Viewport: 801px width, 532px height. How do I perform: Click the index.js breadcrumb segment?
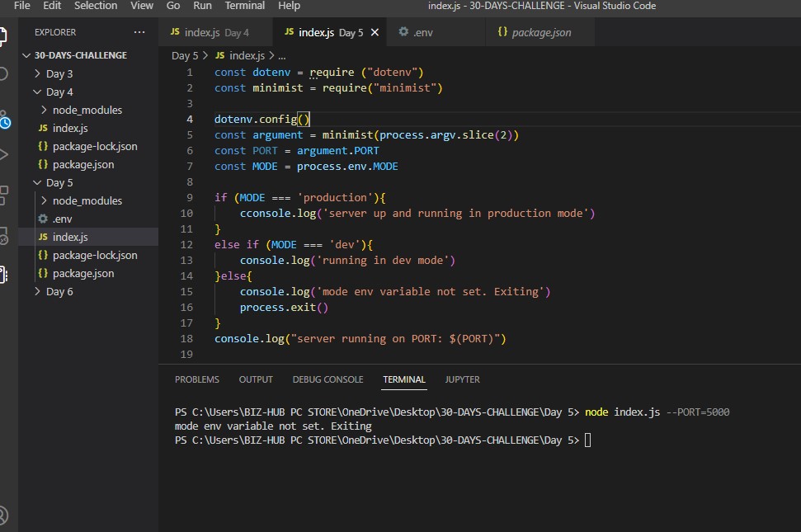coord(240,55)
